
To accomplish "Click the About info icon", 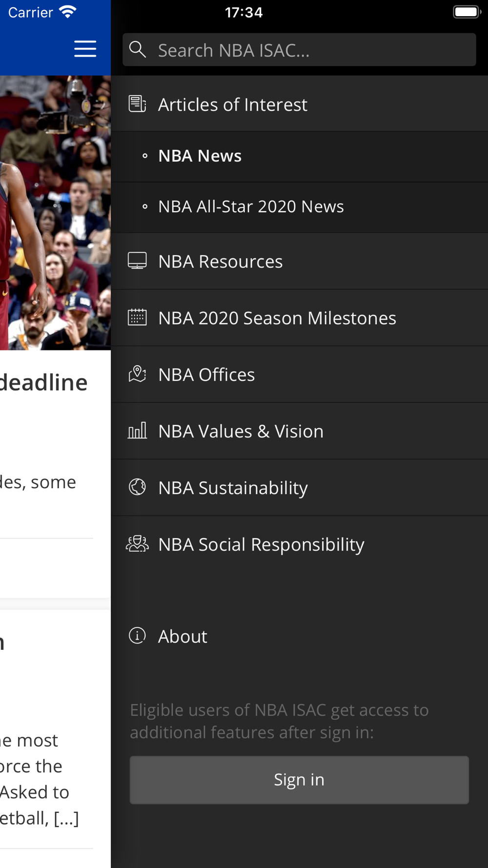I will [137, 636].
